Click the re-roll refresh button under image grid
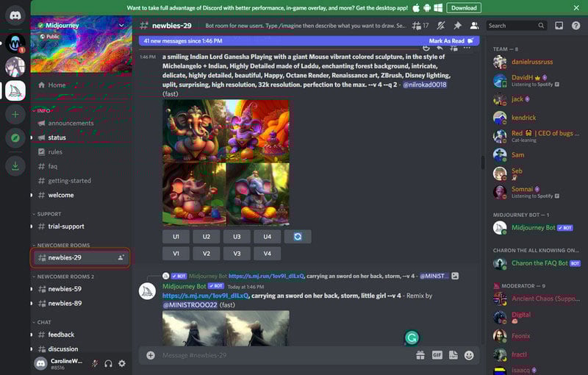Screen dimensions: 588x375 (x=298, y=237)
